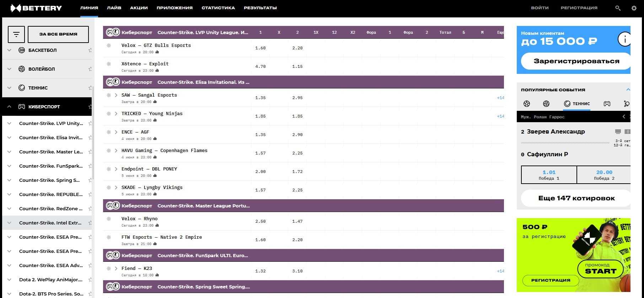The width and height of the screenshot is (644, 298).
Task: Expand the Теннис sidebar section
Action: pyautogui.click(x=10, y=88)
